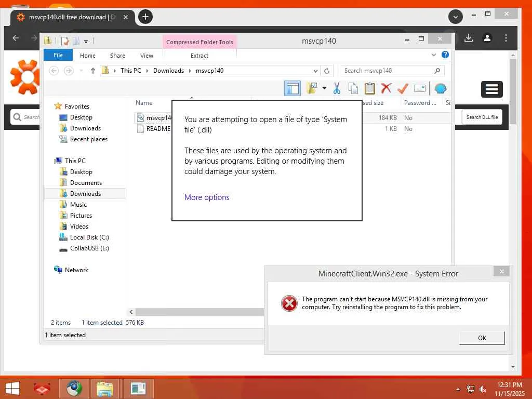Click the Search DLL file button
Viewport: 532px width, 399px height.
pyautogui.click(x=482, y=117)
